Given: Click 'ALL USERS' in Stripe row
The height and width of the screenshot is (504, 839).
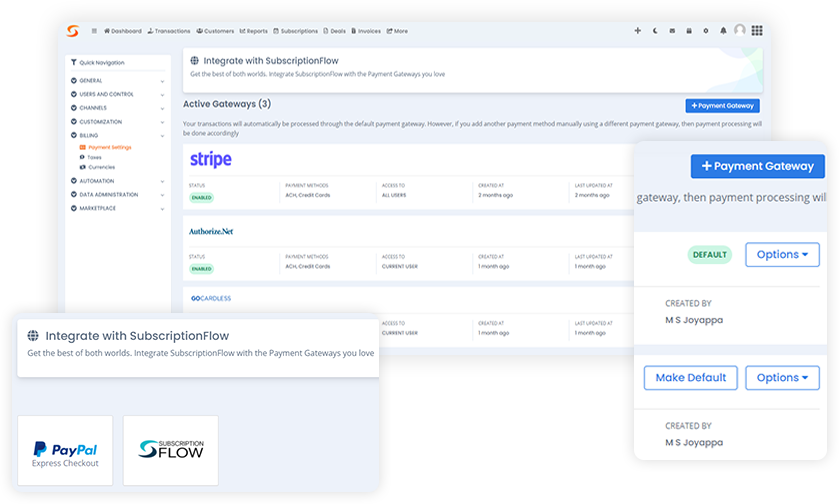Looking at the screenshot, I should pos(394,195).
